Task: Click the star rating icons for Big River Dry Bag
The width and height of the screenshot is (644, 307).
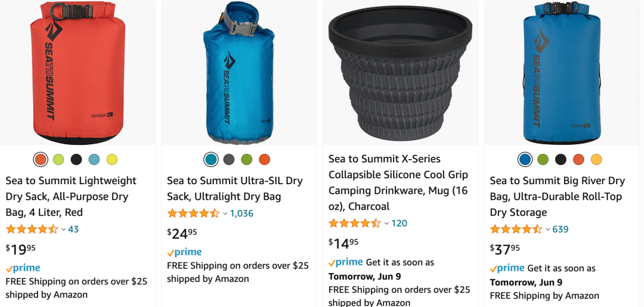Action: click(x=516, y=229)
